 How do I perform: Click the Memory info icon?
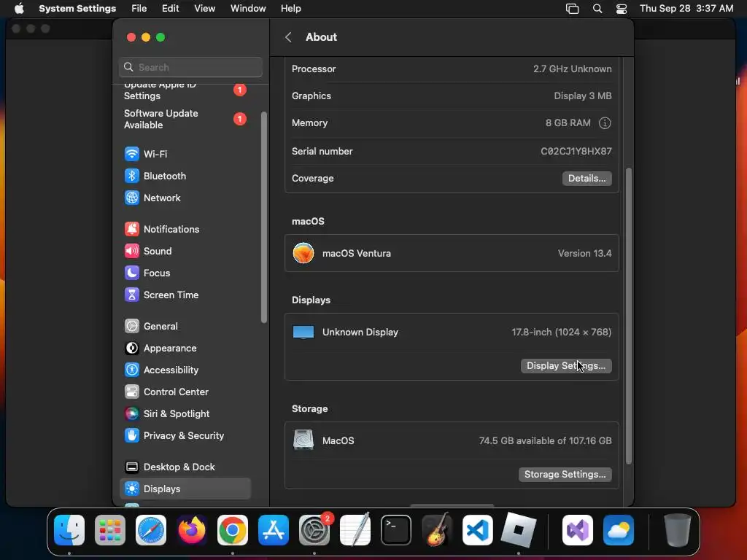[x=605, y=122]
